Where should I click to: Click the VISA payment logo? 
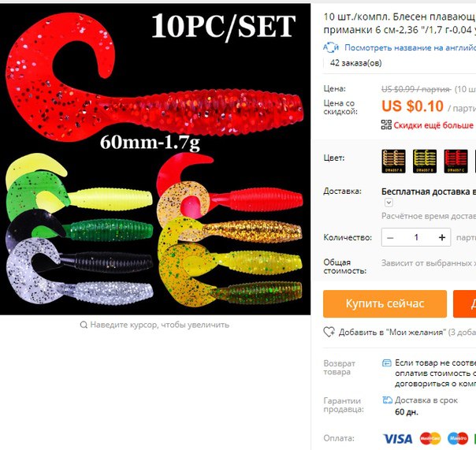click(x=398, y=439)
